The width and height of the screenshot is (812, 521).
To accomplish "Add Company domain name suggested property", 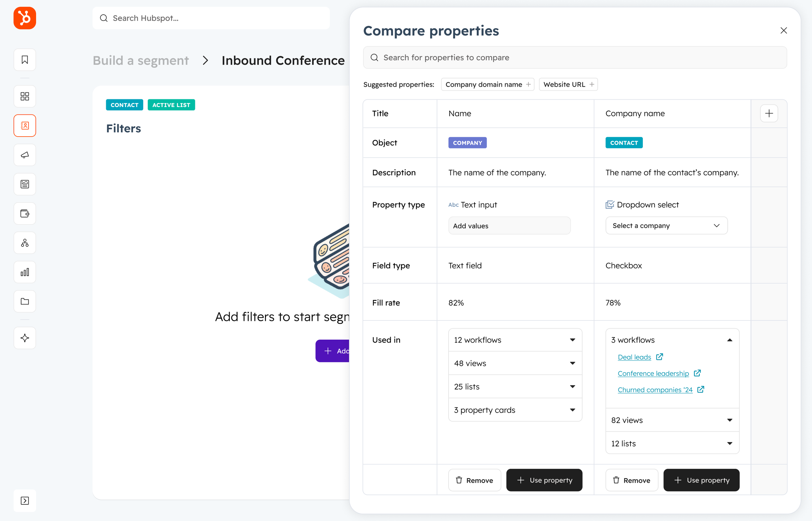I will [x=488, y=85].
